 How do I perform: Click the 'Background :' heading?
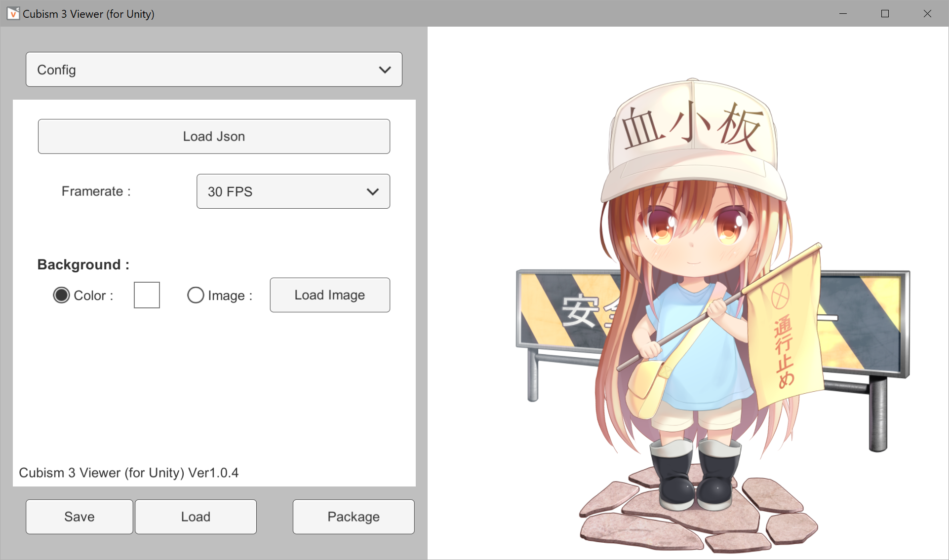(x=83, y=265)
